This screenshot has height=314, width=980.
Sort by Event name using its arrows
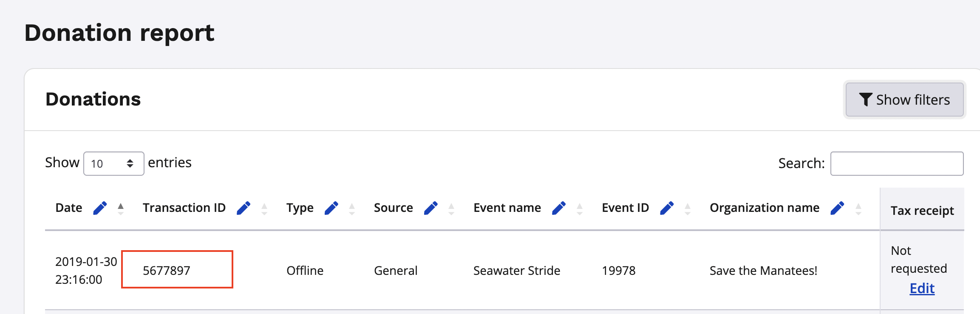pos(580,208)
